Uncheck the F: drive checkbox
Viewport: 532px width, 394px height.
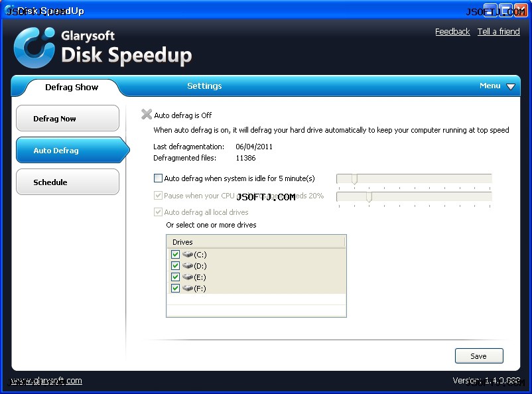point(175,288)
